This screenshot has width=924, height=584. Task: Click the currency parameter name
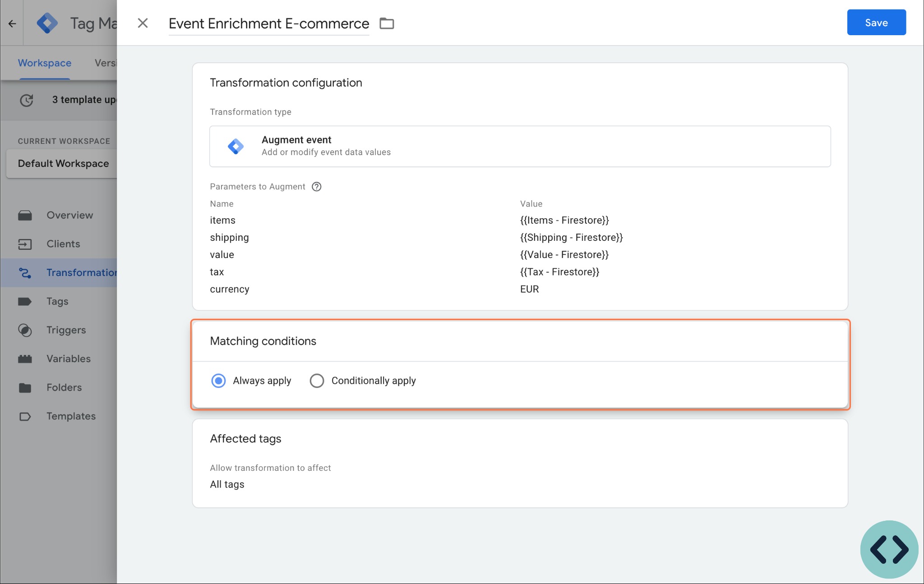(x=230, y=289)
